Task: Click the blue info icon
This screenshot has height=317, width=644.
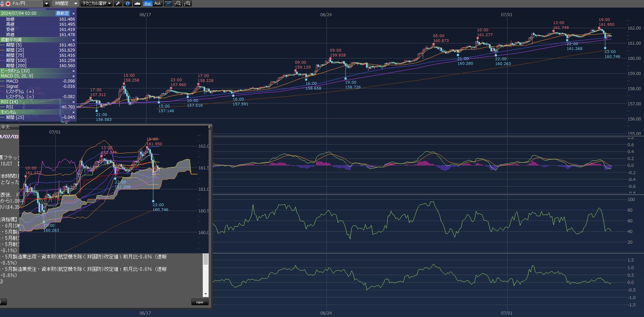Action: 127,3
